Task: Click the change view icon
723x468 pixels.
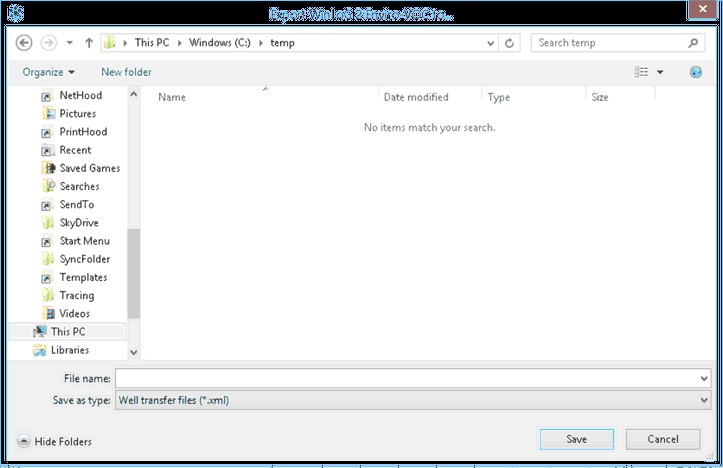Action: pos(642,72)
